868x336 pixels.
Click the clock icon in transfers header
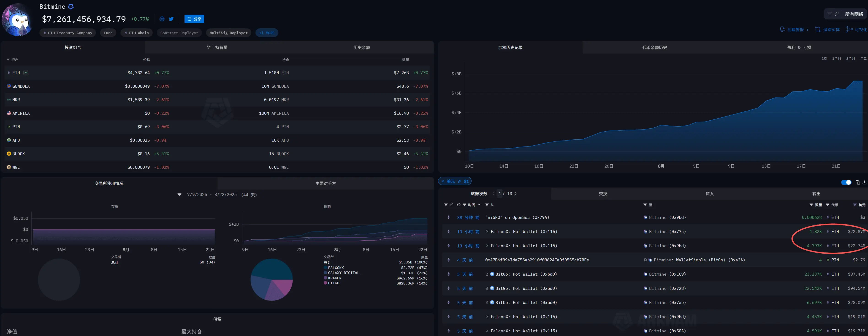click(458, 205)
